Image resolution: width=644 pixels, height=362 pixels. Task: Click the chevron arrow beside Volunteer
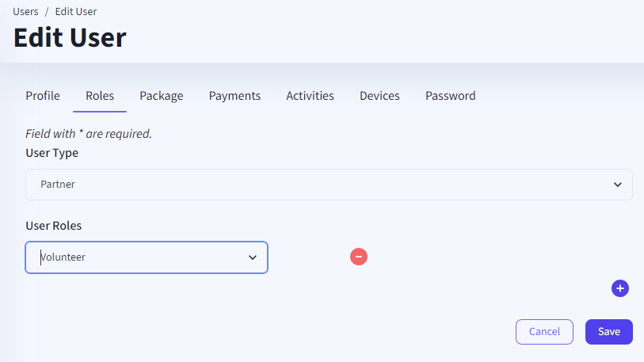pyautogui.click(x=253, y=257)
